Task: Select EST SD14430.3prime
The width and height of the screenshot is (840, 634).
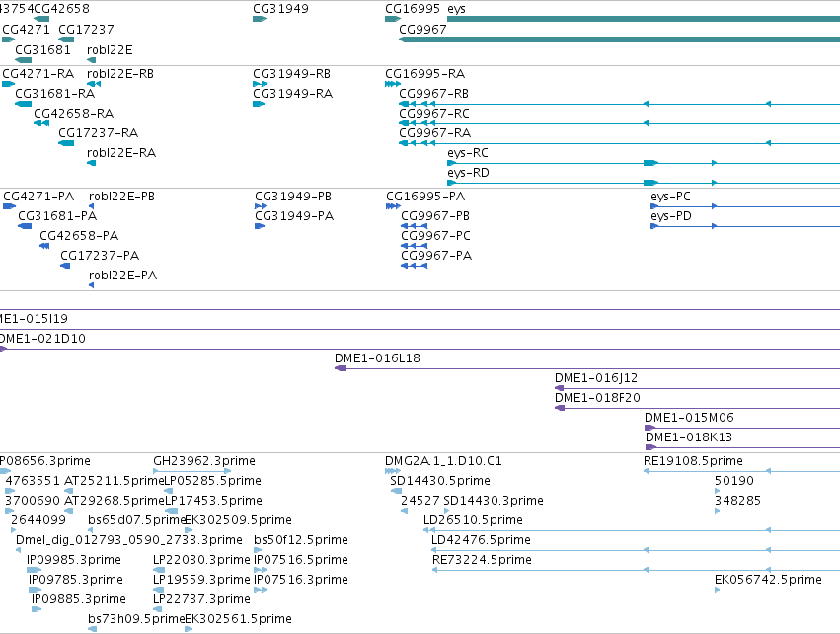Action: [494, 501]
